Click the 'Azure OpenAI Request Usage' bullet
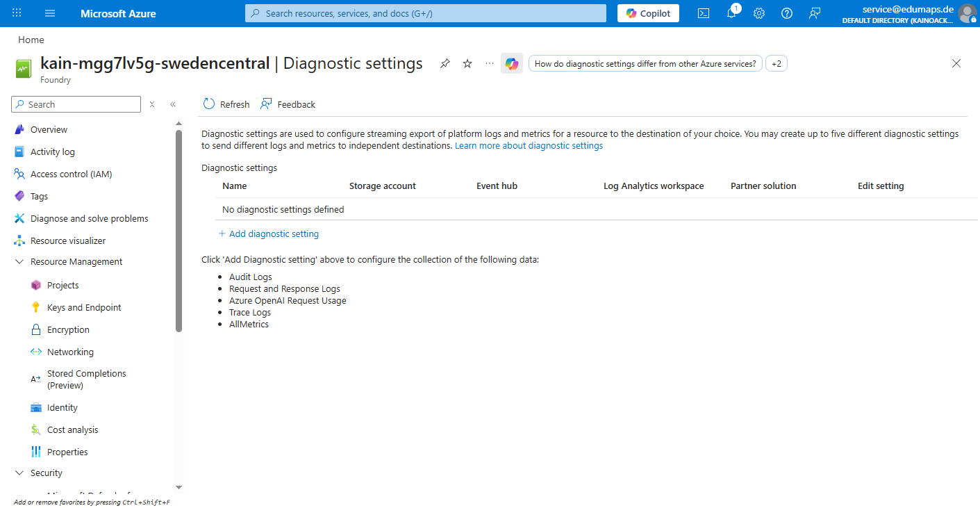This screenshot has width=980, height=508. pyautogui.click(x=288, y=301)
